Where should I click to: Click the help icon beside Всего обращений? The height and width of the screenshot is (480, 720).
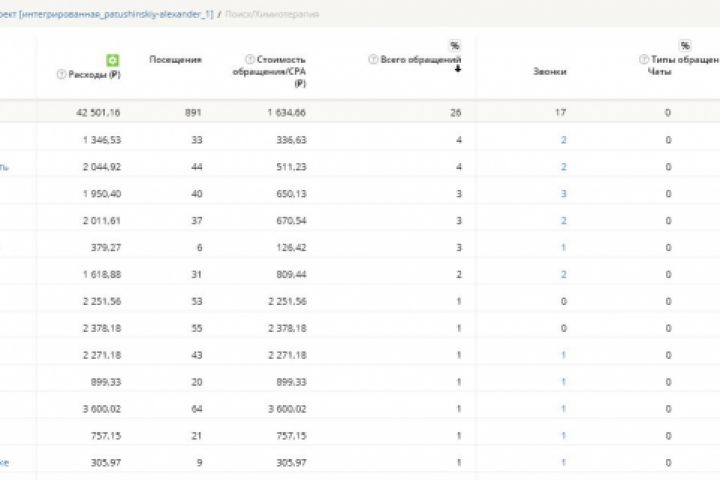(x=373, y=59)
